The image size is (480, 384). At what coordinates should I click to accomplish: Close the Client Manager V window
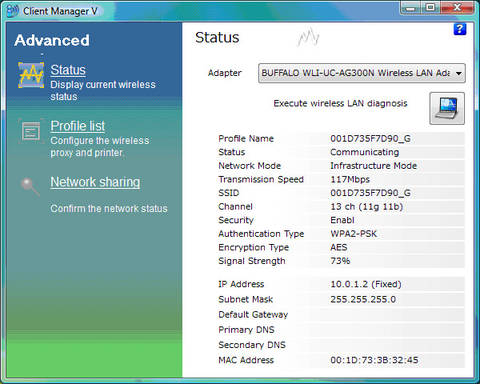(457, 8)
